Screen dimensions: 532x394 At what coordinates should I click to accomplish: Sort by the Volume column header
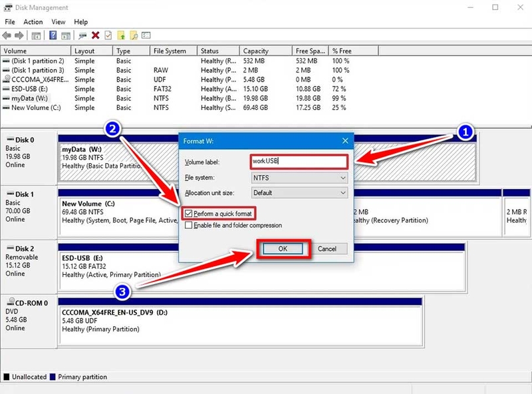coord(36,51)
